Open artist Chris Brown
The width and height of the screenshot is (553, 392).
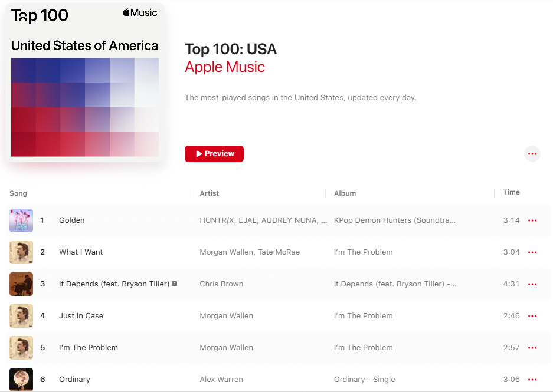point(221,284)
